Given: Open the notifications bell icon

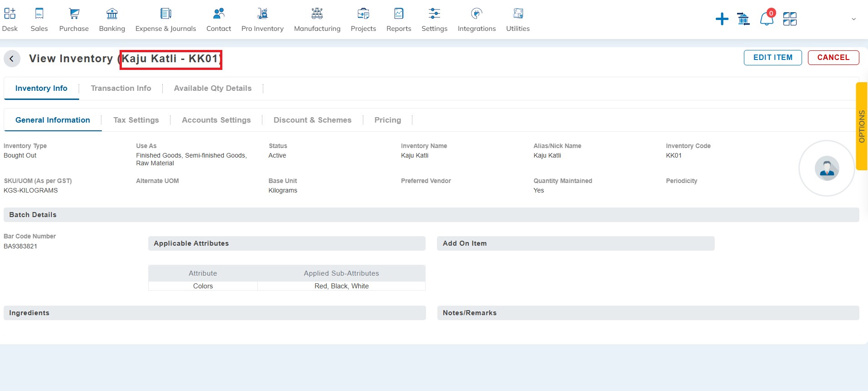Looking at the screenshot, I should pyautogui.click(x=767, y=19).
